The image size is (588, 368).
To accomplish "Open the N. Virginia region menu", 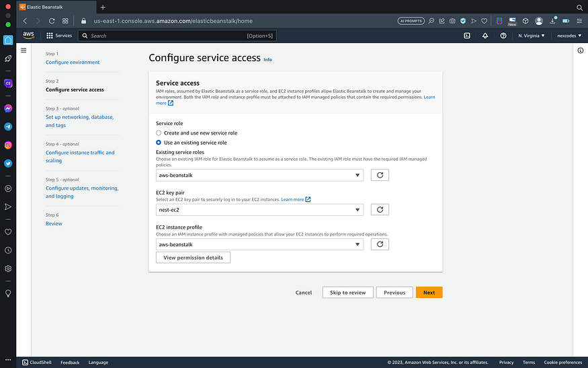I will [x=532, y=36].
